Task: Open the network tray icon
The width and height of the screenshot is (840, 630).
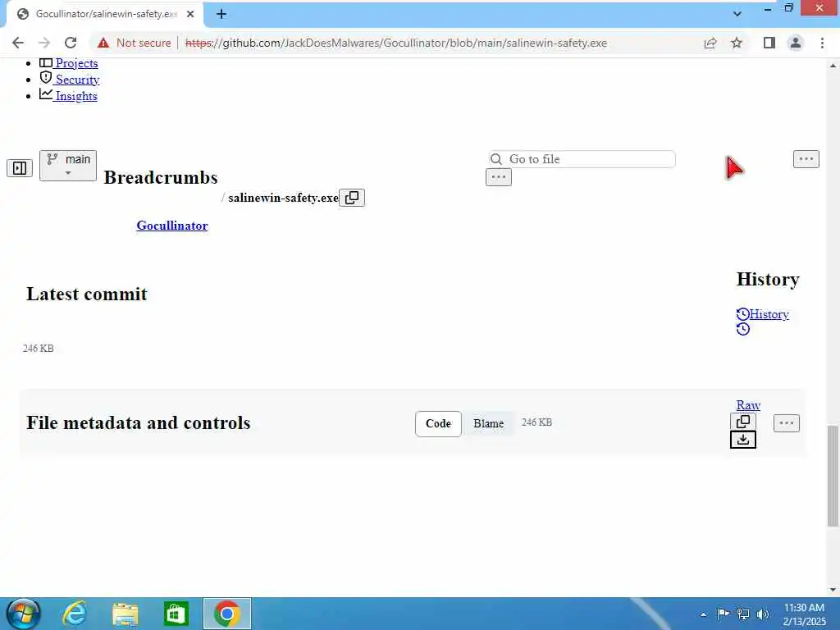Action: pyautogui.click(x=743, y=614)
